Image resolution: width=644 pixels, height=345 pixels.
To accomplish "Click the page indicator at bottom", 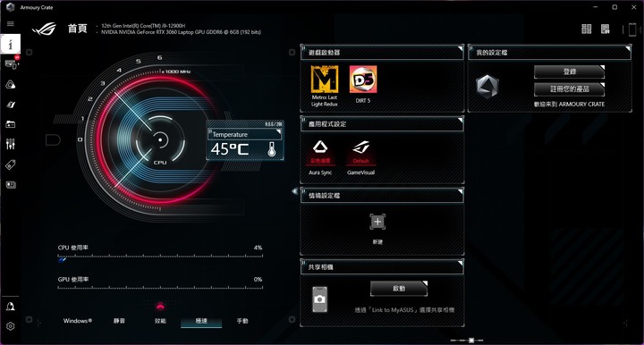I will (x=467, y=340).
